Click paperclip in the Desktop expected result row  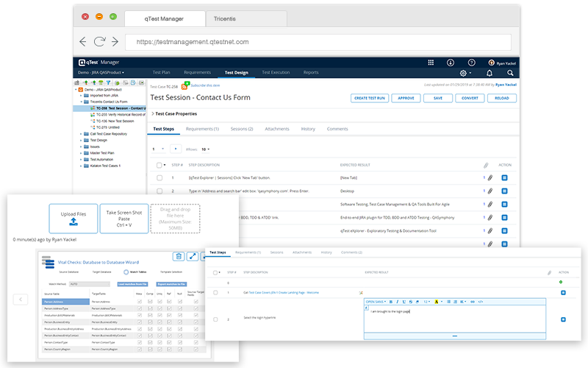click(x=490, y=191)
